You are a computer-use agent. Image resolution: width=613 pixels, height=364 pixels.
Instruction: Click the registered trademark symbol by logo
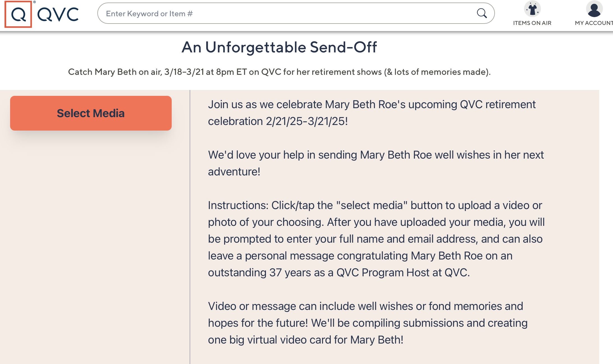click(x=35, y=2)
